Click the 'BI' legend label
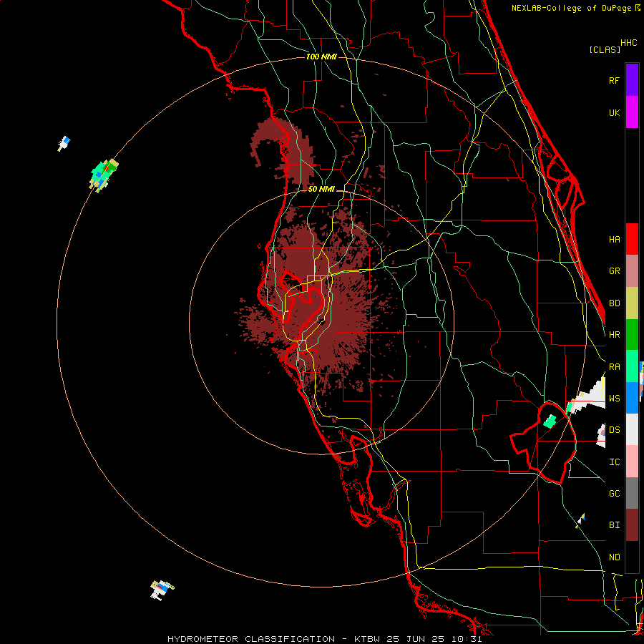644x644 pixels. point(614,525)
